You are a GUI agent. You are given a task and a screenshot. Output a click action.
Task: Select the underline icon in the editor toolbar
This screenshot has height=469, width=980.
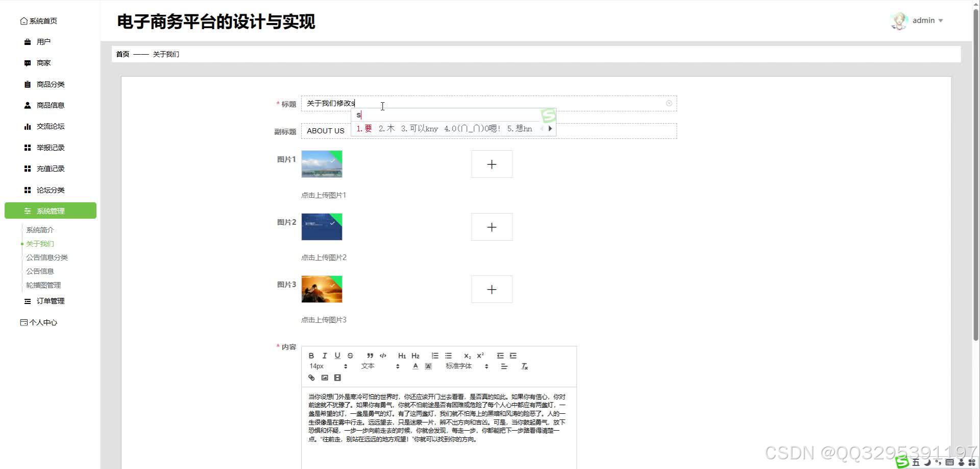click(x=337, y=356)
